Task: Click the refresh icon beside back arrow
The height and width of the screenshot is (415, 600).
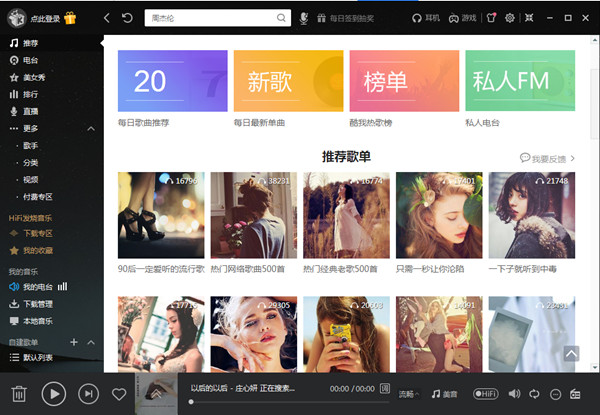Action: tap(127, 18)
